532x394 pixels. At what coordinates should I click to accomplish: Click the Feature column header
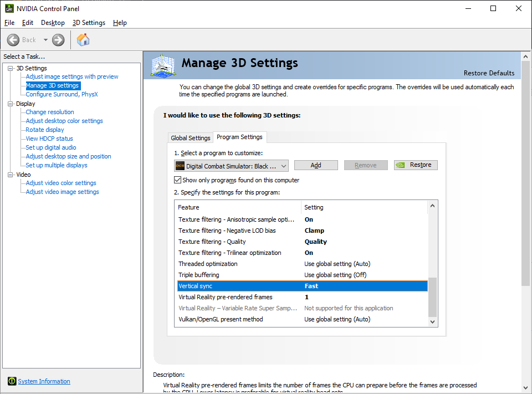coord(238,207)
